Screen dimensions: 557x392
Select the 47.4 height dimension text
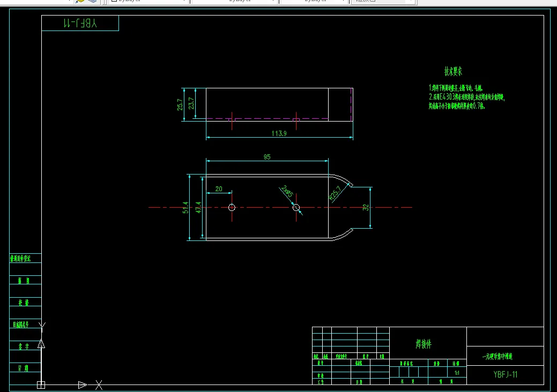198,208
